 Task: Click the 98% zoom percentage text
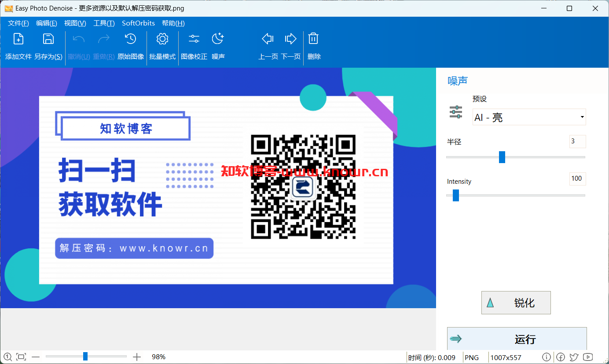159,357
